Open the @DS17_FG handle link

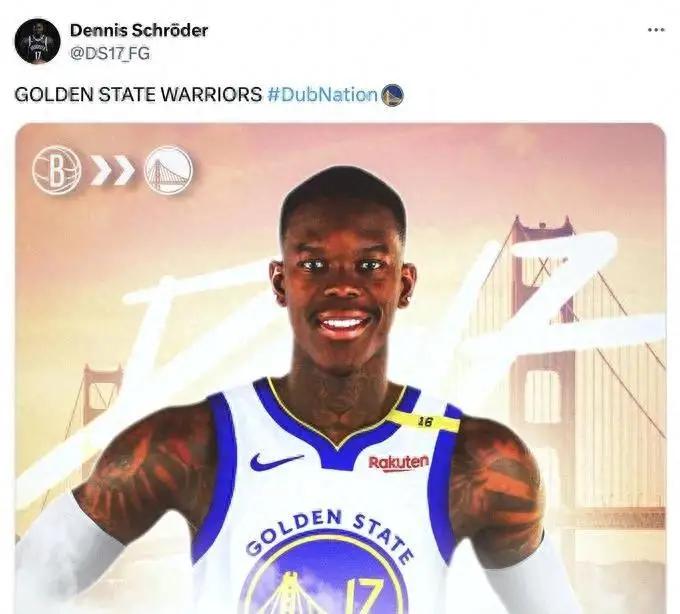pyautogui.click(x=110, y=53)
